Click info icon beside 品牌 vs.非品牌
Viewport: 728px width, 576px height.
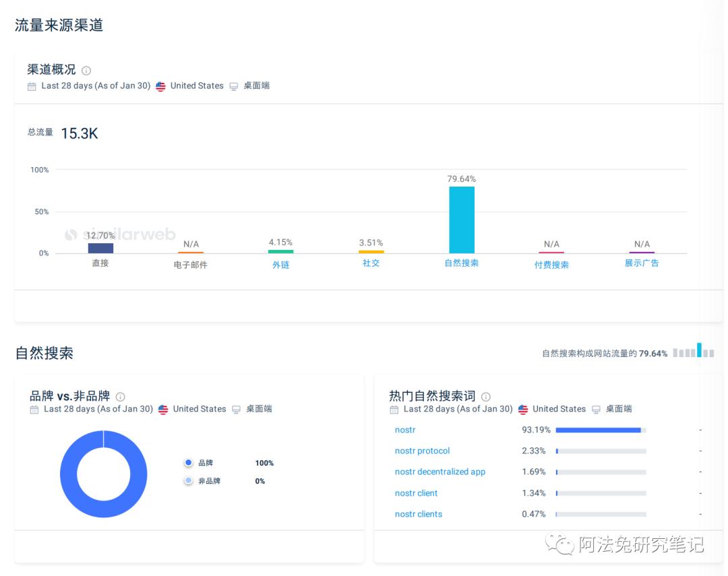coord(121,397)
